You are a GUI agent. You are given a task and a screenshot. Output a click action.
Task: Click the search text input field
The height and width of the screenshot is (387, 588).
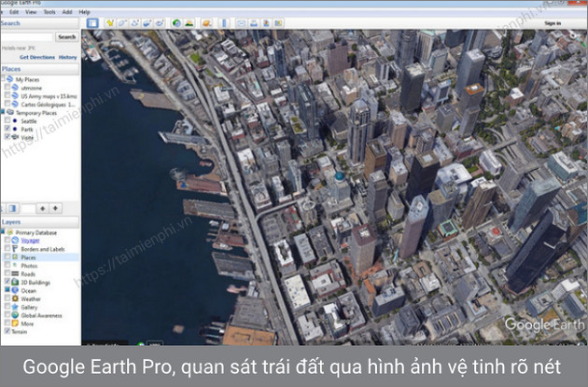point(27,36)
